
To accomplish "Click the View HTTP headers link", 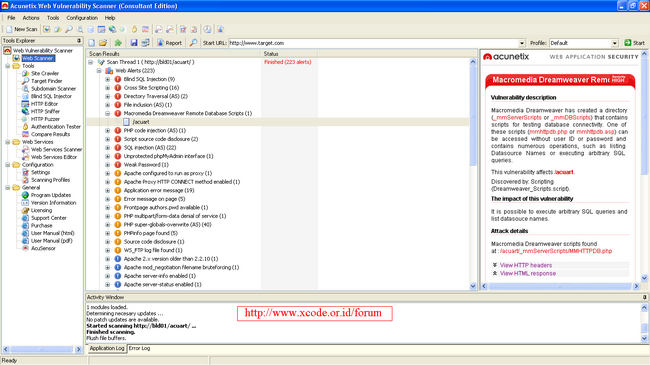I will pyautogui.click(x=526, y=265).
